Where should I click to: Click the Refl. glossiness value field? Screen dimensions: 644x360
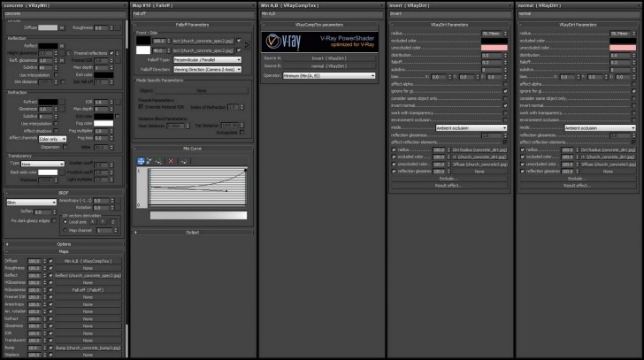(46, 60)
